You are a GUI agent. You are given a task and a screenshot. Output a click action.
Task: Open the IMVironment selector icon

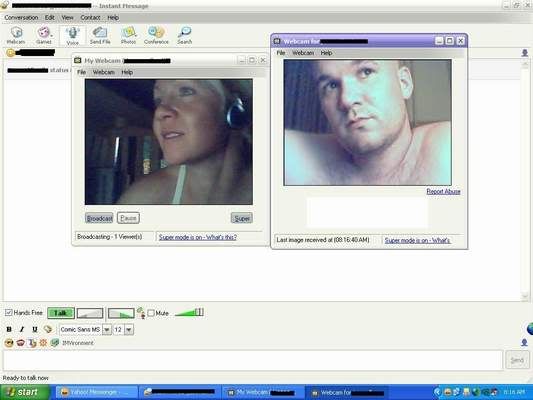(x=55, y=343)
